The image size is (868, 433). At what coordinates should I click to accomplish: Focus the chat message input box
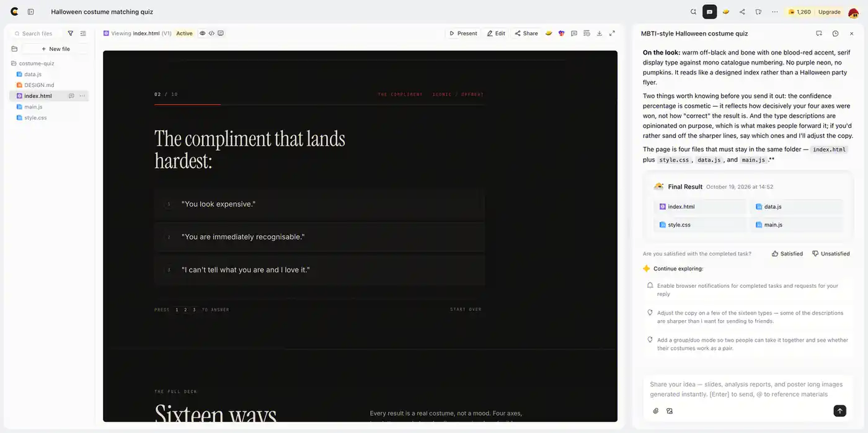[x=748, y=389]
